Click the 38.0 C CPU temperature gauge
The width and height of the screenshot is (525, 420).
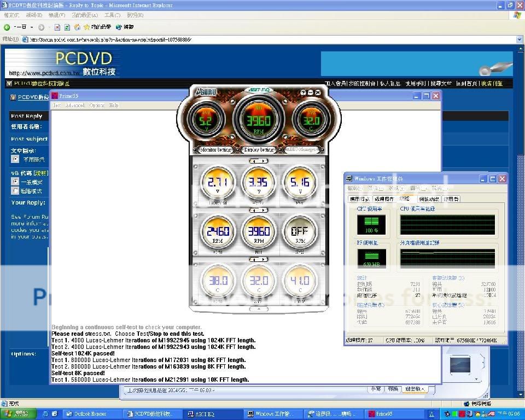point(218,281)
